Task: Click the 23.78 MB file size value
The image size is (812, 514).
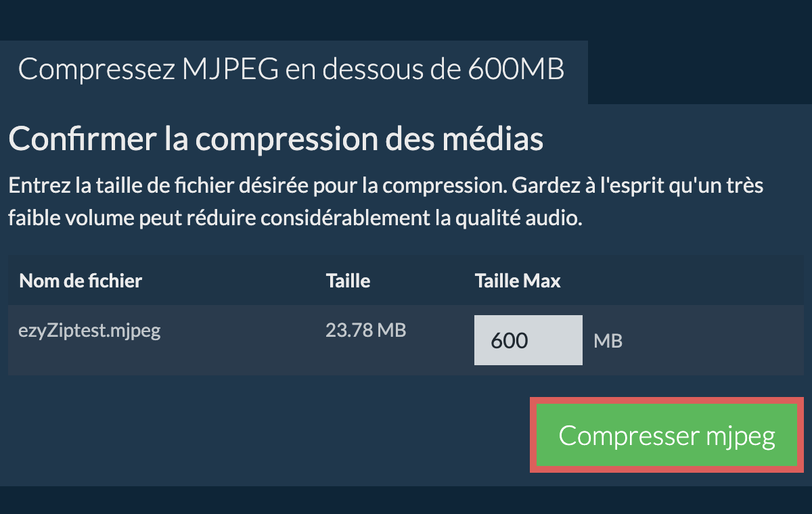Action: click(365, 331)
